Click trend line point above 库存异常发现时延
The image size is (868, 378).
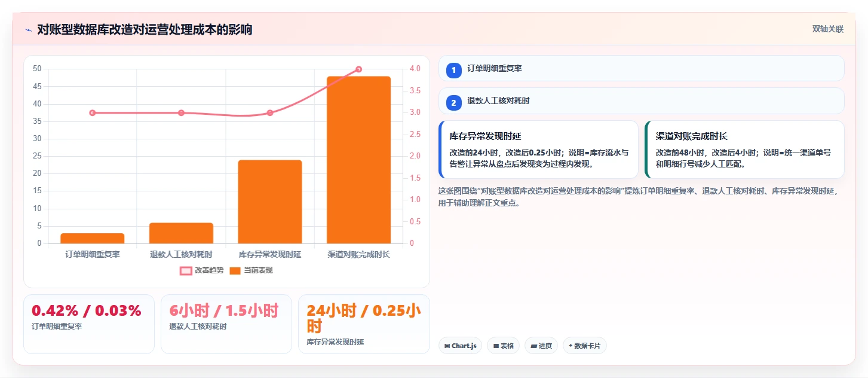pyautogui.click(x=270, y=113)
